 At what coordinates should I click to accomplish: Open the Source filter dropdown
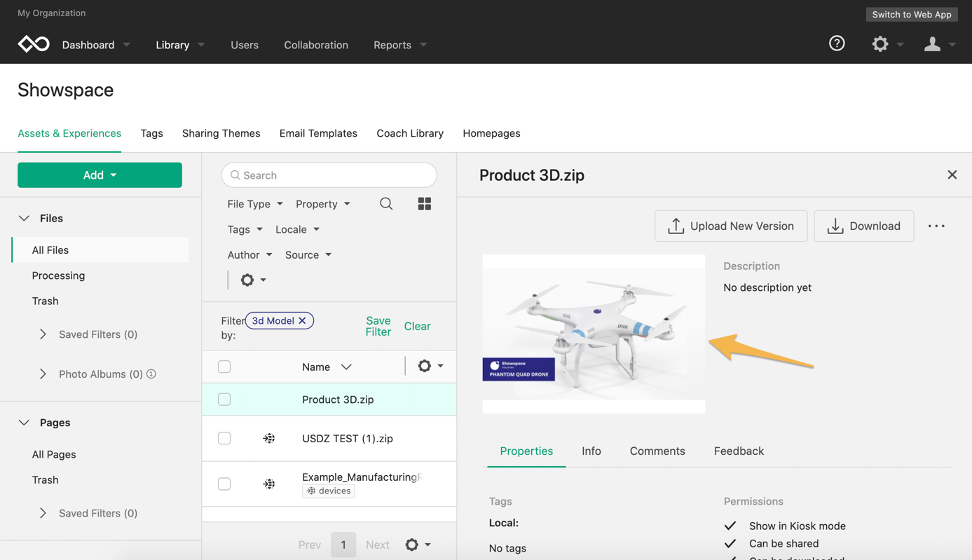tap(308, 254)
